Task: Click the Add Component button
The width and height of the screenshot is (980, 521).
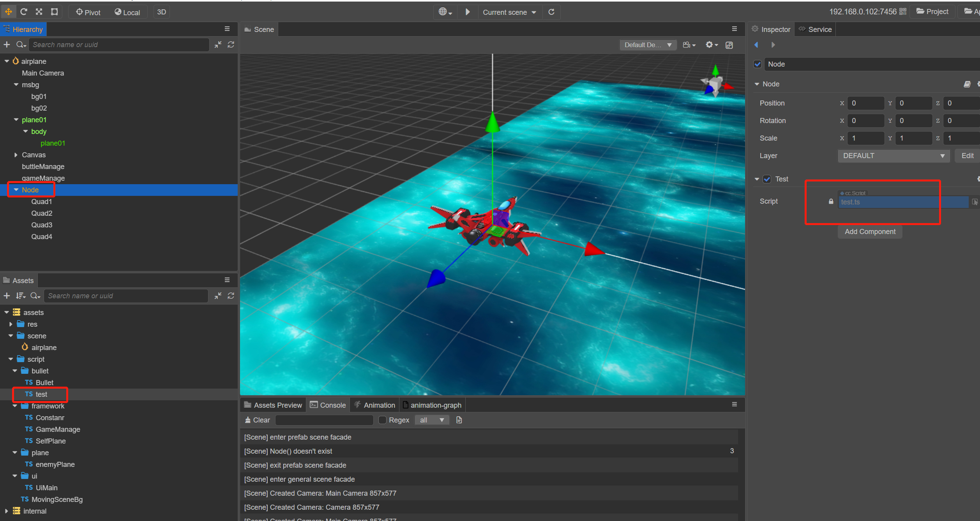Action: [x=870, y=232]
